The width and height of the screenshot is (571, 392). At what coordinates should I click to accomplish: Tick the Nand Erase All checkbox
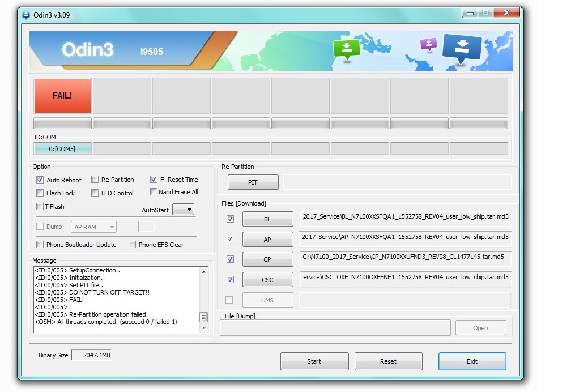pos(154,192)
